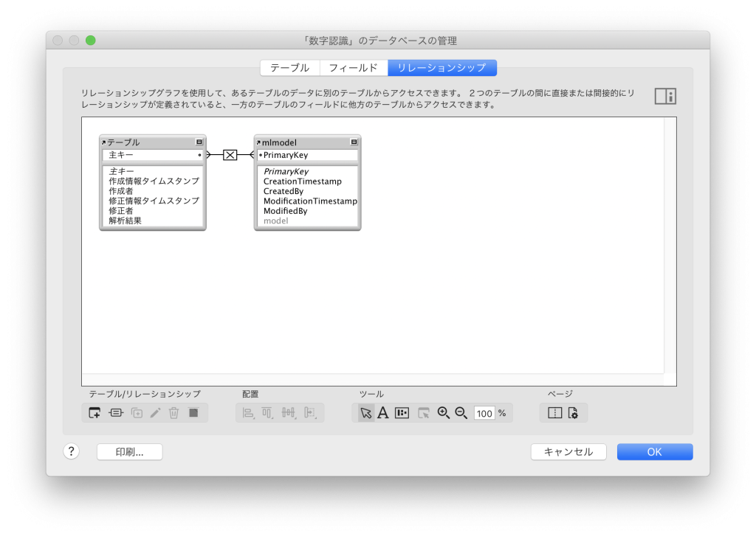Select the text note tool (A)
The image size is (756, 537).
click(x=383, y=413)
